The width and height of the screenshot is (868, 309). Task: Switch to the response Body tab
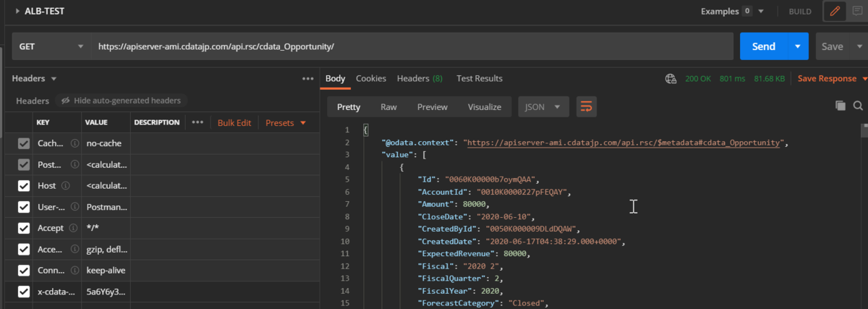coord(335,78)
